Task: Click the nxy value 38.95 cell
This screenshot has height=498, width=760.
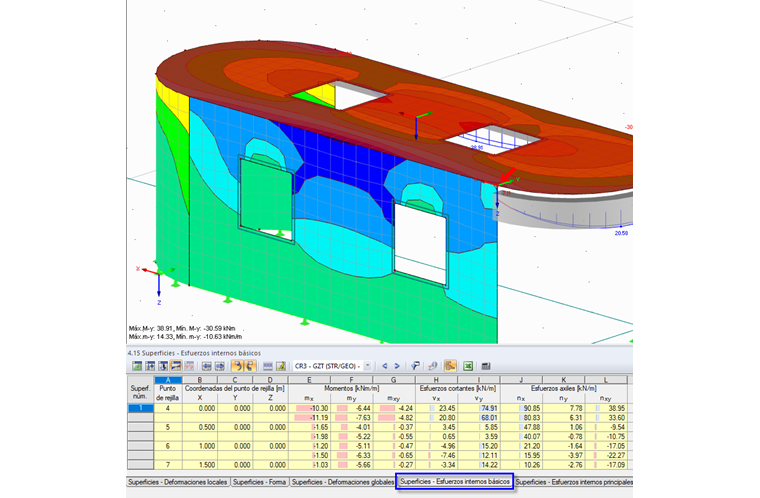Action: coord(606,408)
